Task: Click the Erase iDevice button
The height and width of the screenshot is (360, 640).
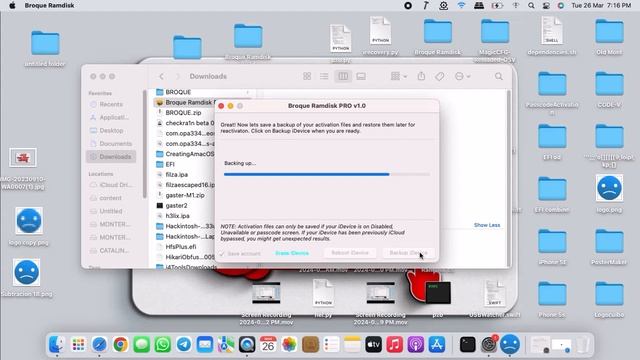Action: [292, 253]
